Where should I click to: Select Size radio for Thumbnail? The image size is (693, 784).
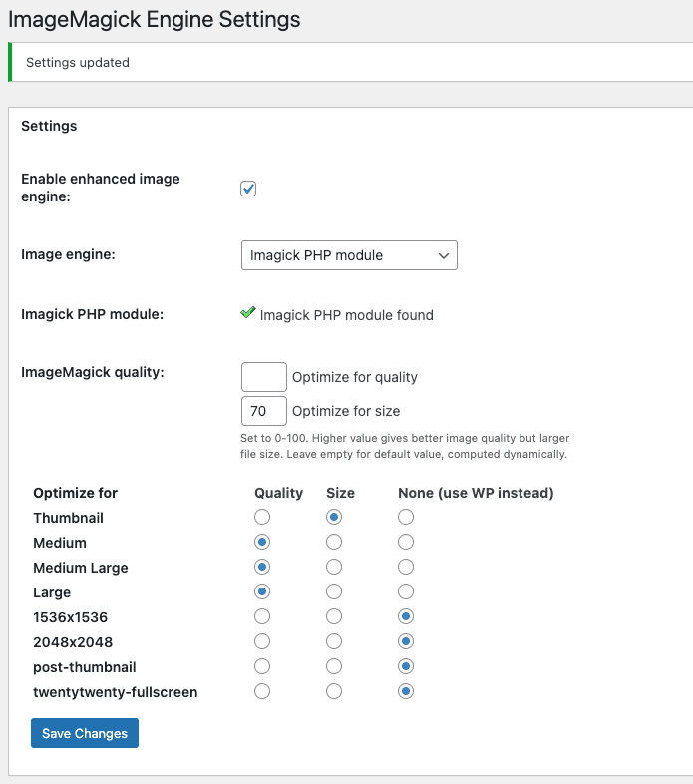coord(334,517)
